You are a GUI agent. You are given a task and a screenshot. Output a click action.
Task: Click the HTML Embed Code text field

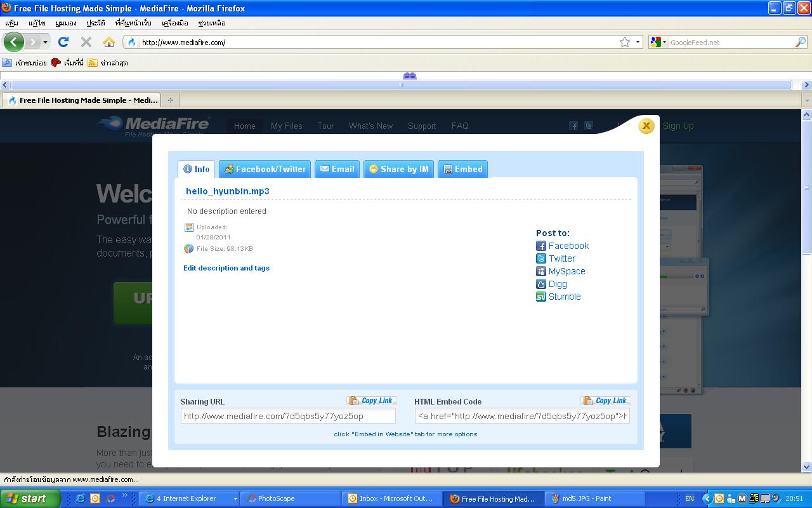522,416
